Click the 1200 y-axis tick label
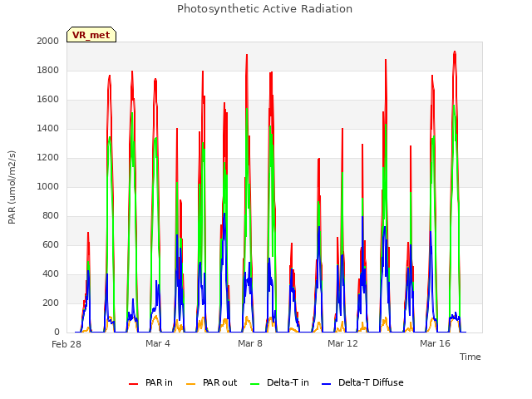Screen dimensions: 532x399 pos(48,158)
